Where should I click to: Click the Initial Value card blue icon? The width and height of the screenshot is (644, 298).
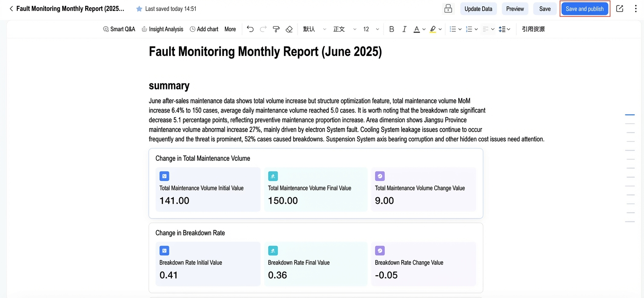point(164,176)
